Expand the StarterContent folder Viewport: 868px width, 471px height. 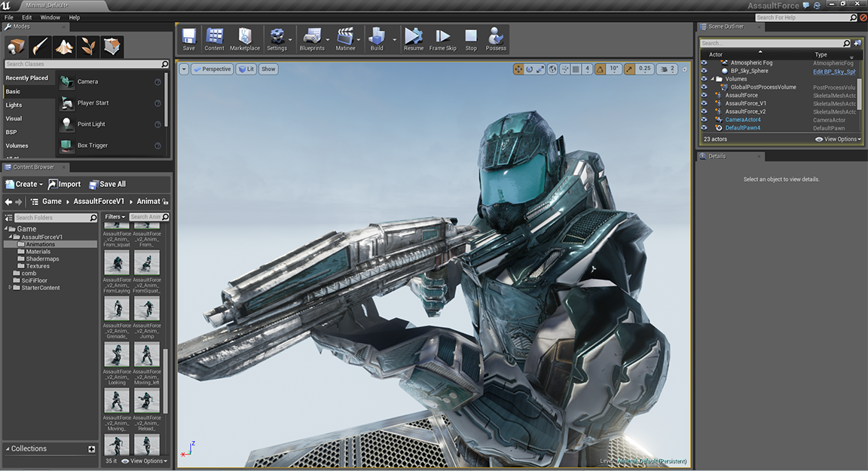tap(10, 288)
